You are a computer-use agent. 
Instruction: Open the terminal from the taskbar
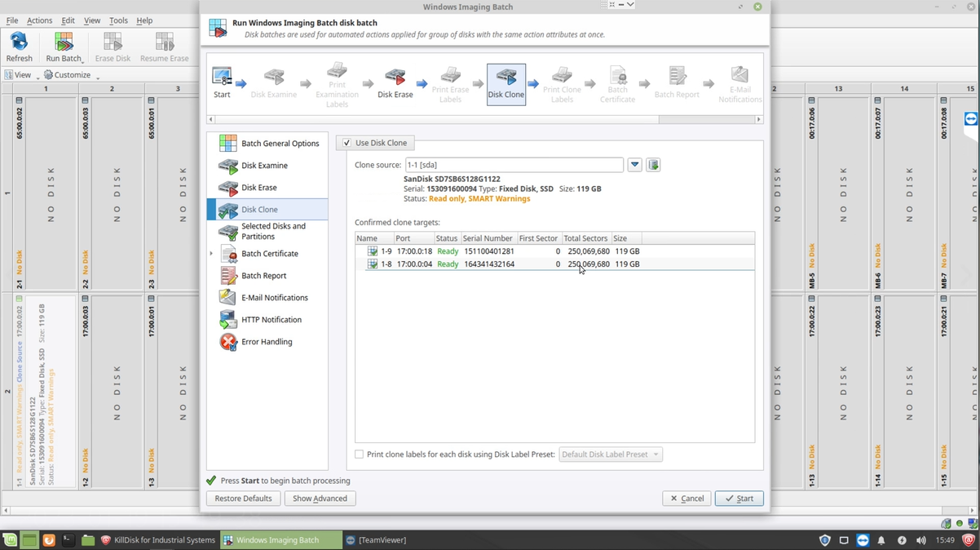(x=68, y=540)
